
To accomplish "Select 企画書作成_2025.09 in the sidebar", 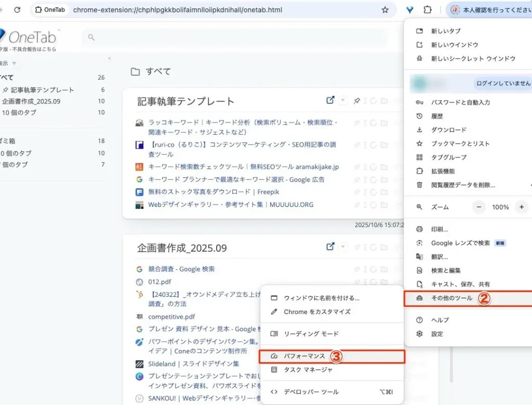I will [x=31, y=101].
